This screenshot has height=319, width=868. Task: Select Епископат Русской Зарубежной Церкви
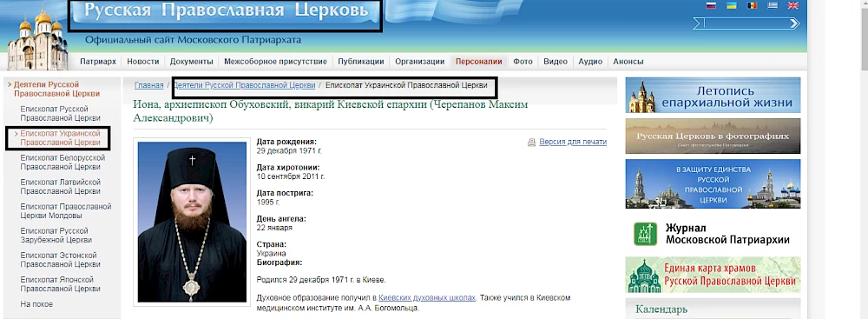[56, 236]
